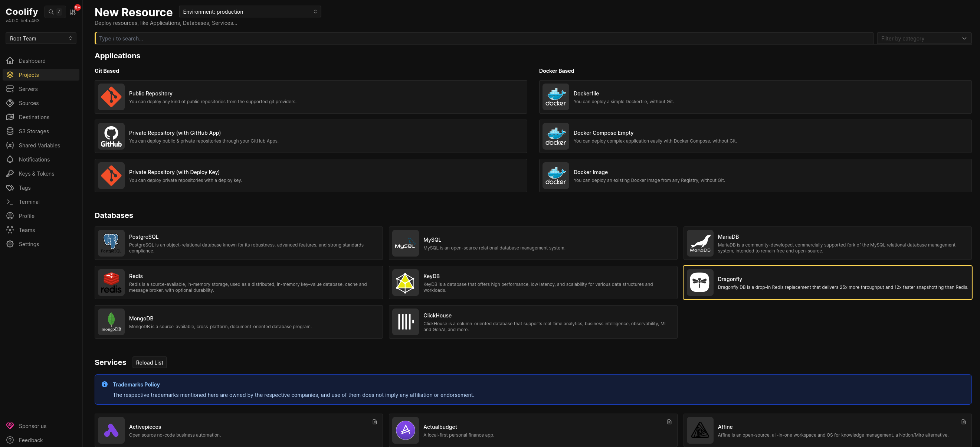Click the Sponsor us link

pyautogui.click(x=32, y=426)
